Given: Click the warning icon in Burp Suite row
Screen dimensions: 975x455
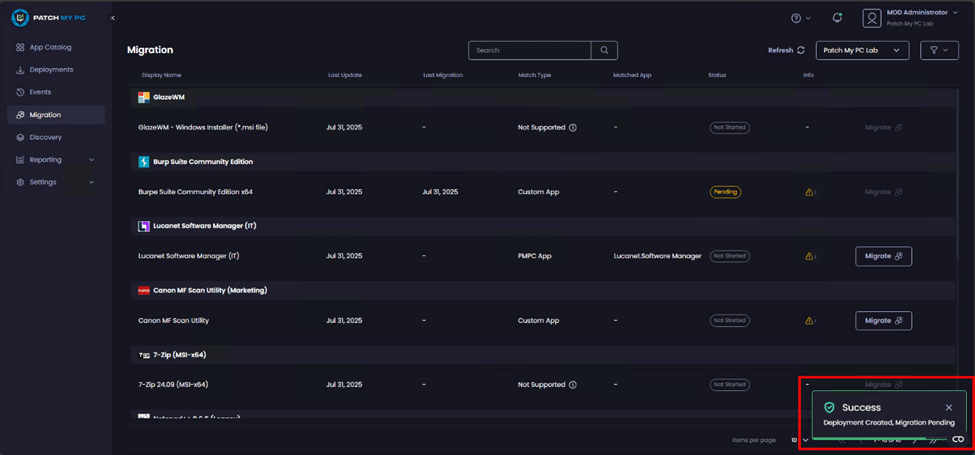Looking at the screenshot, I should [810, 192].
